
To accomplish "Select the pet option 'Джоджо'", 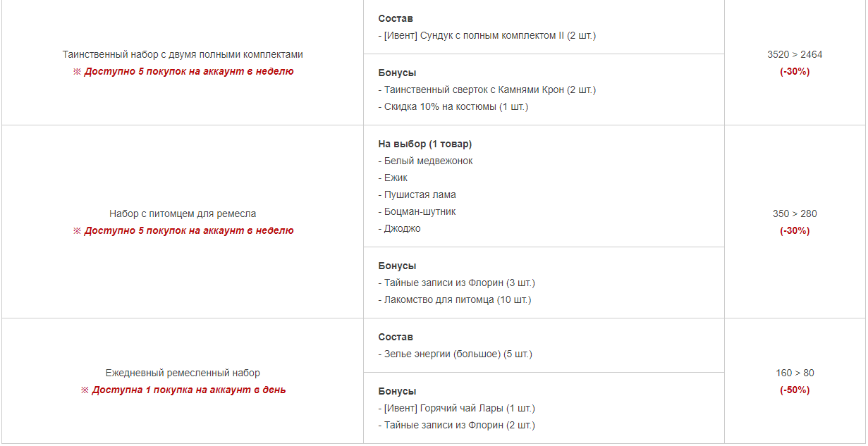I will [x=400, y=228].
